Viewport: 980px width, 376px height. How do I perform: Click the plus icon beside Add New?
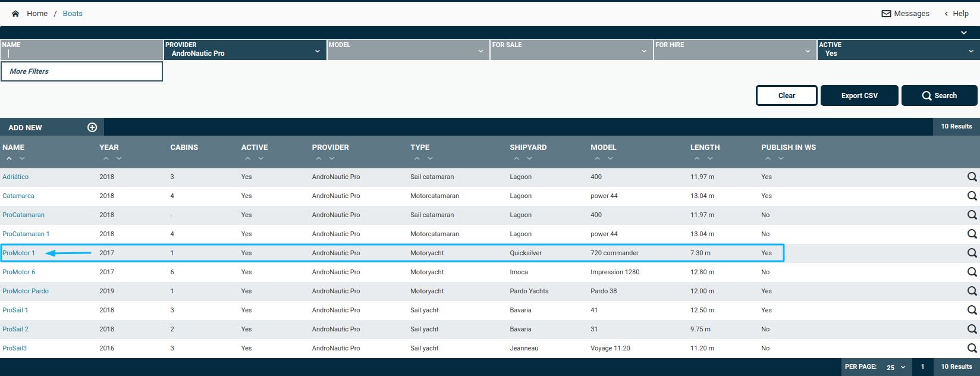[92, 127]
